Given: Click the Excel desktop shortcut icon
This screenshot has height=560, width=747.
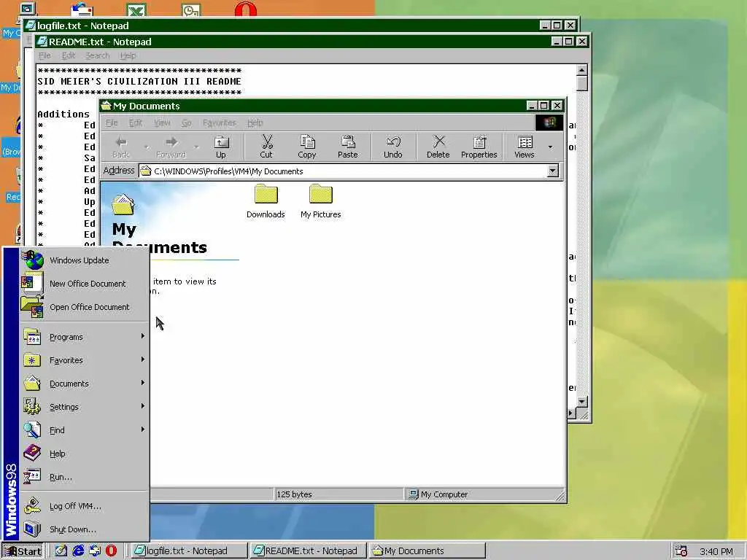Looking at the screenshot, I should (136, 9).
